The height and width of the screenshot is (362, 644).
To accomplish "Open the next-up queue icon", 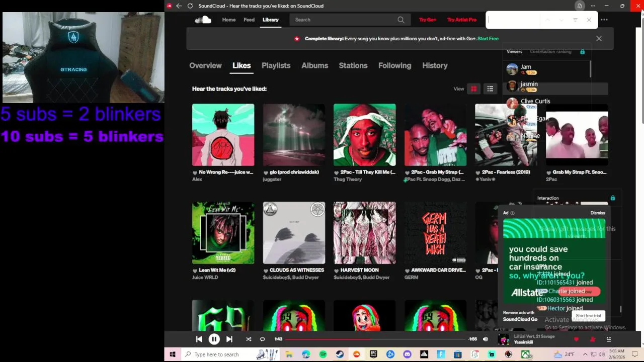I will click(609, 339).
